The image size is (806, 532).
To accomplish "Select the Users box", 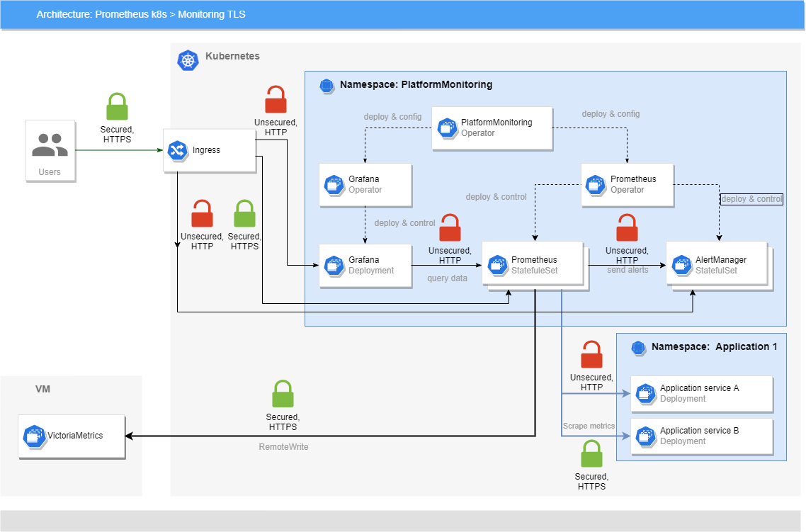I will (50, 151).
